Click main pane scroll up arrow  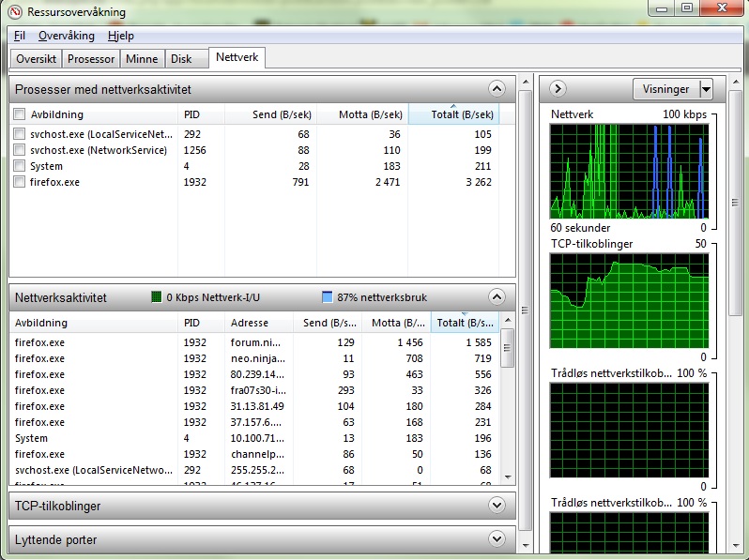(x=526, y=83)
